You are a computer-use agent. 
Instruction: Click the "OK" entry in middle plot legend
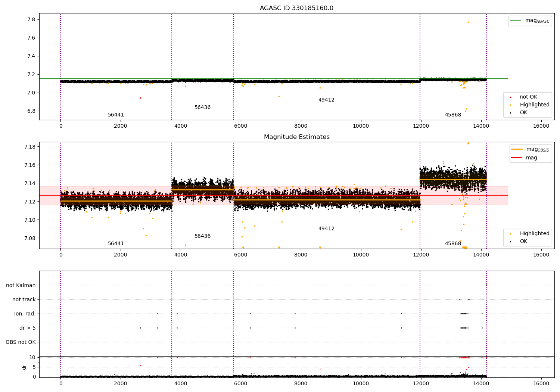click(x=519, y=242)
